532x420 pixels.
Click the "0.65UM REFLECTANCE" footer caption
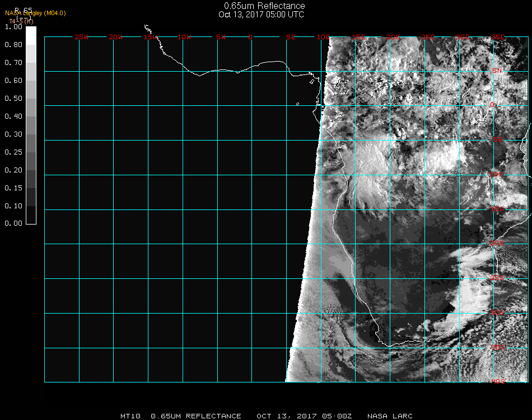(x=196, y=416)
